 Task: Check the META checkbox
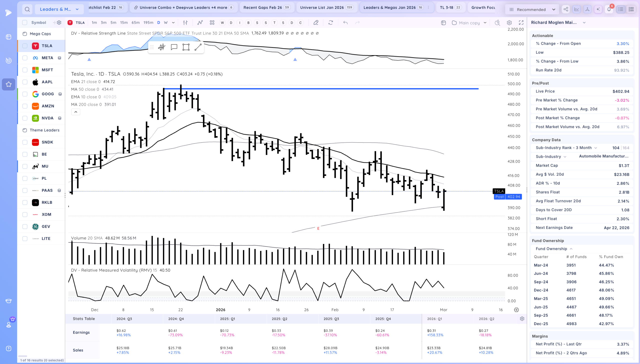(25, 58)
